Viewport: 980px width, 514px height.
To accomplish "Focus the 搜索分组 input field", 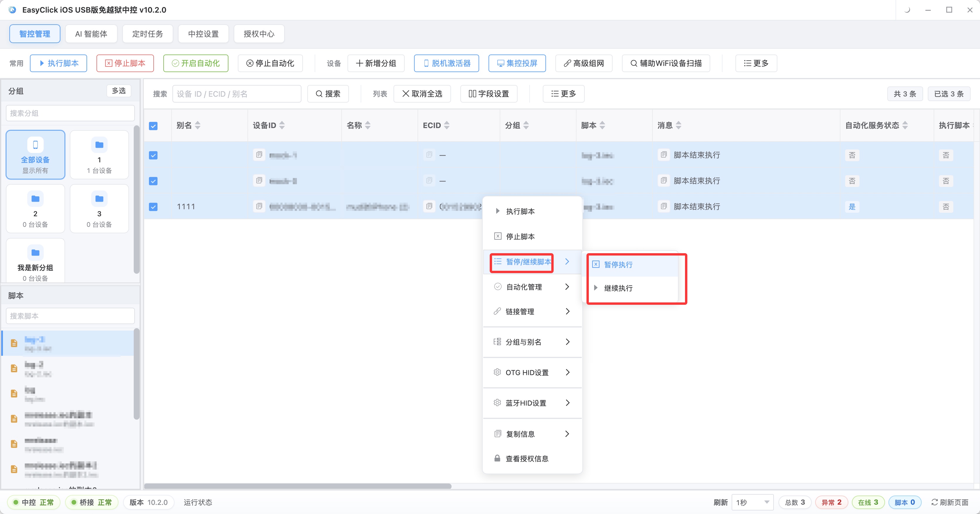I will coord(70,113).
